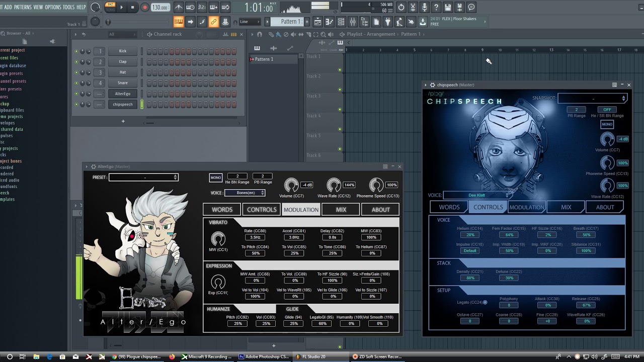
Task: Click the undo history icon at top right
Action: (401, 7)
